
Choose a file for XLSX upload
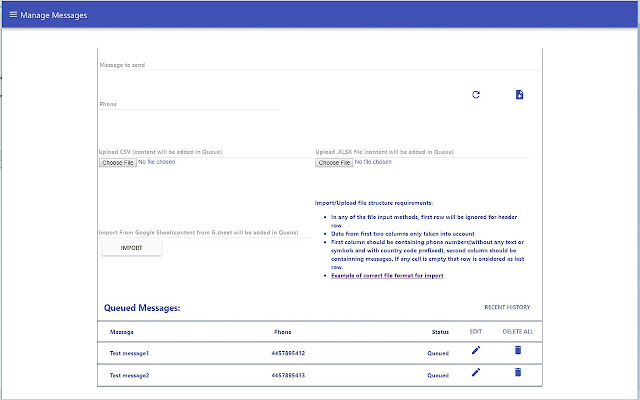pos(334,162)
